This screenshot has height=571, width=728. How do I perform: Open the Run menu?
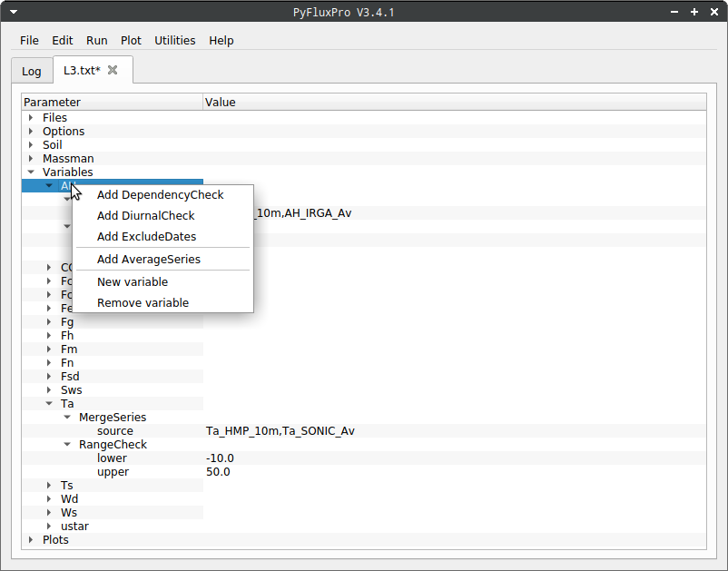tap(96, 40)
